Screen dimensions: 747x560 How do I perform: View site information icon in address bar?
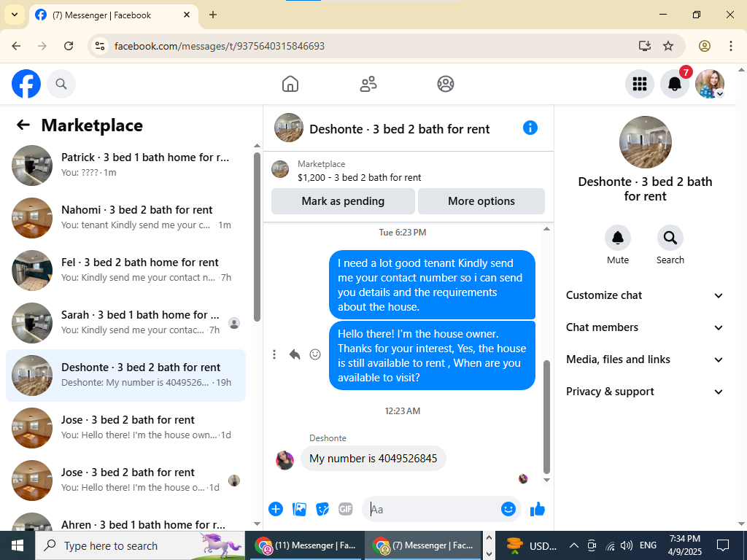coord(99,46)
